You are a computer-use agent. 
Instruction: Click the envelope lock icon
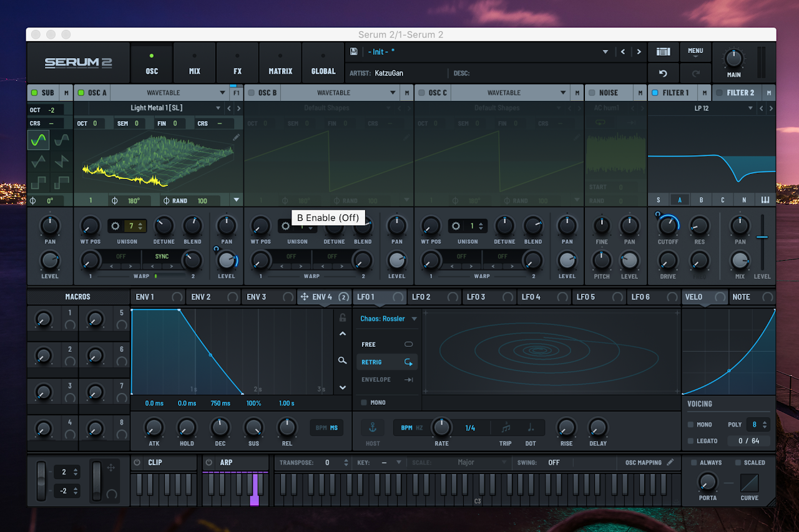pyautogui.click(x=342, y=317)
